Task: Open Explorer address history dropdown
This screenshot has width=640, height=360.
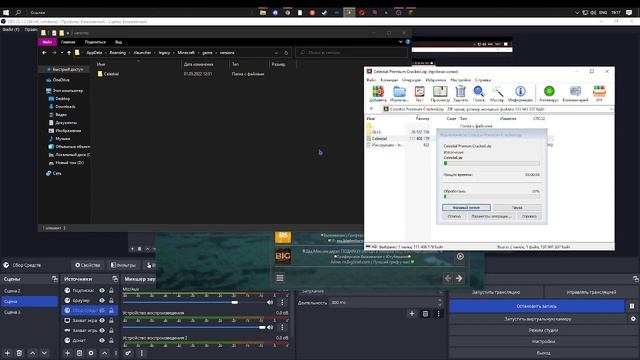Action: pyautogui.click(x=276, y=53)
